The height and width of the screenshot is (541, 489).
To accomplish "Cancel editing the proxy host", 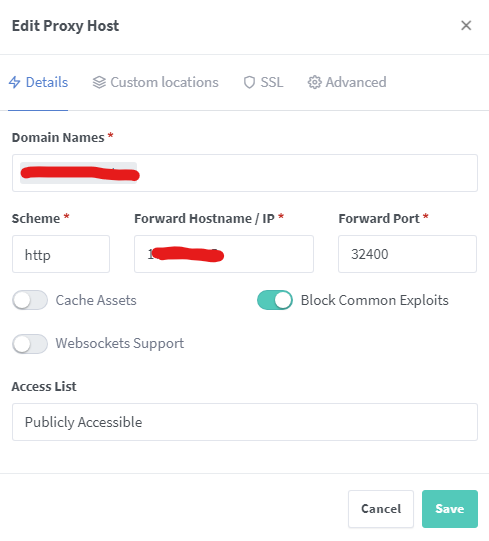I will click(381, 509).
